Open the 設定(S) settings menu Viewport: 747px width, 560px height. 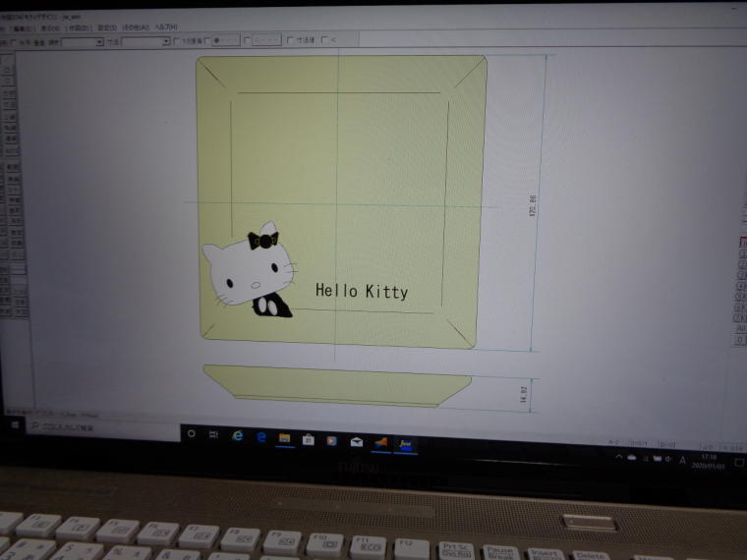tap(107, 28)
